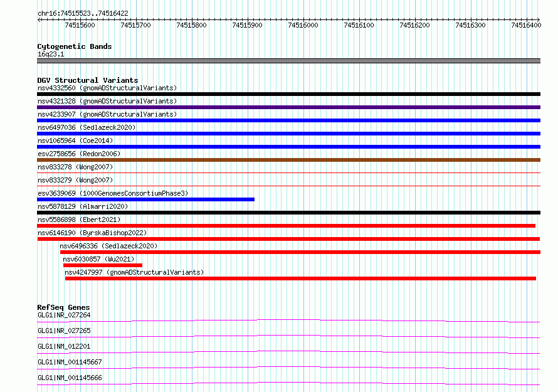This screenshot has height=392, width=558.
Task: Click the 74515800 ruler tick label
Action: pyautogui.click(x=191, y=25)
